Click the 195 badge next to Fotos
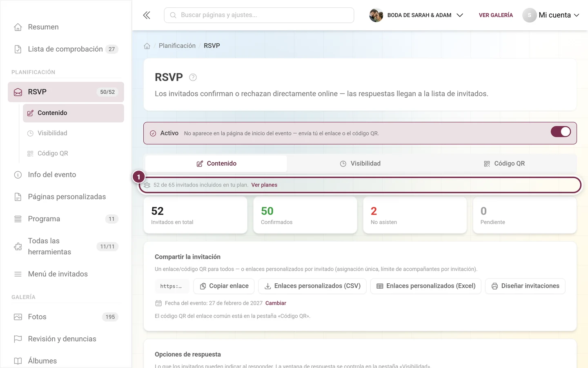The width and height of the screenshot is (588, 368). (x=110, y=317)
